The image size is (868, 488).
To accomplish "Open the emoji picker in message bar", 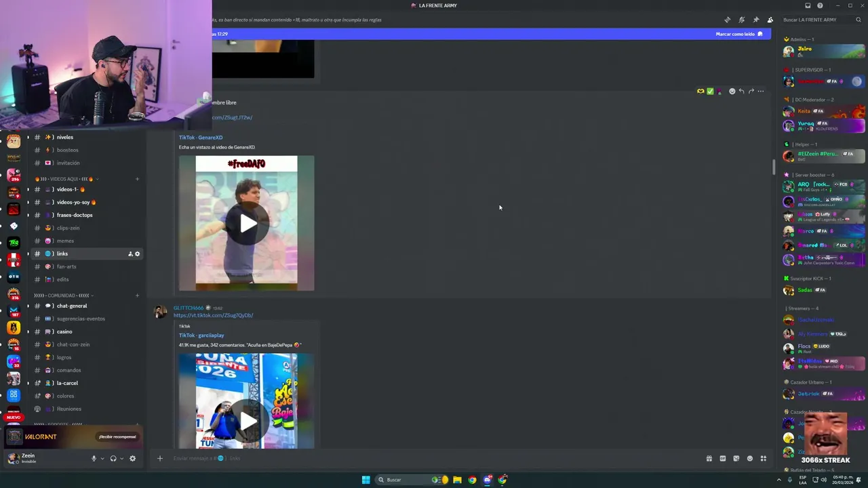I will pos(749,458).
